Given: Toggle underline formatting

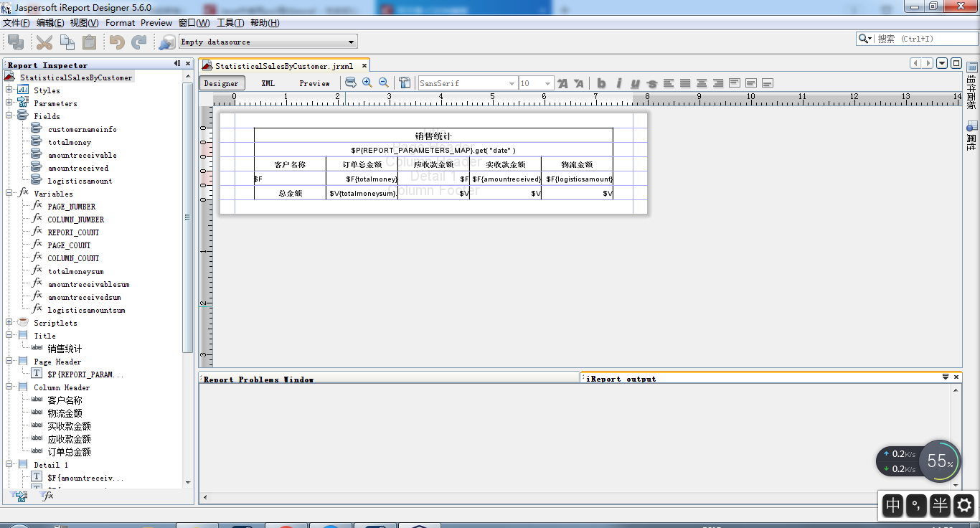Looking at the screenshot, I should (x=635, y=83).
